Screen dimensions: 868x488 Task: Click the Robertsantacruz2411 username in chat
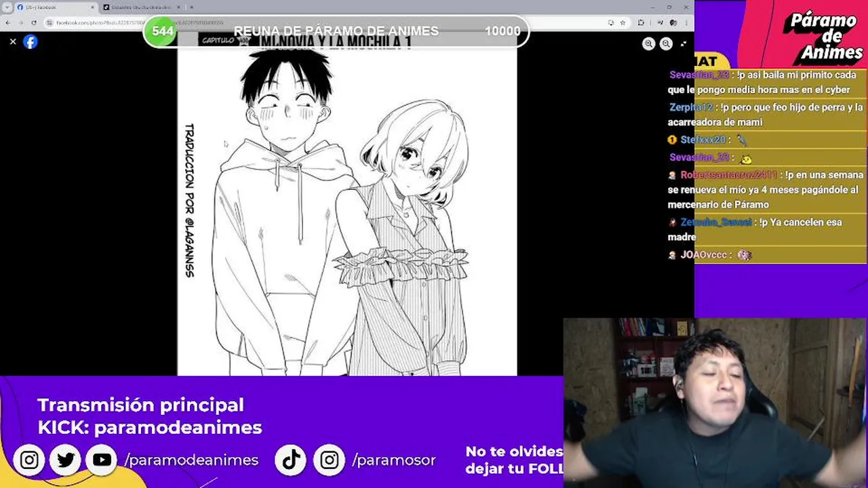[729, 175]
